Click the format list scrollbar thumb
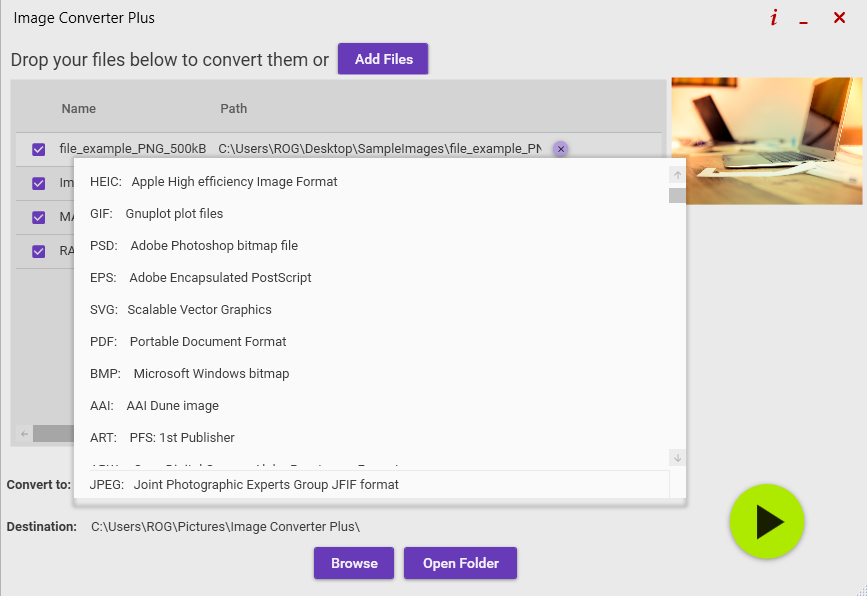This screenshot has width=867, height=596. (677, 195)
